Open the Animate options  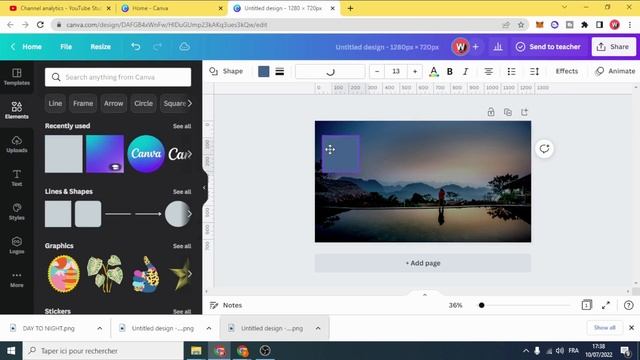tap(615, 71)
